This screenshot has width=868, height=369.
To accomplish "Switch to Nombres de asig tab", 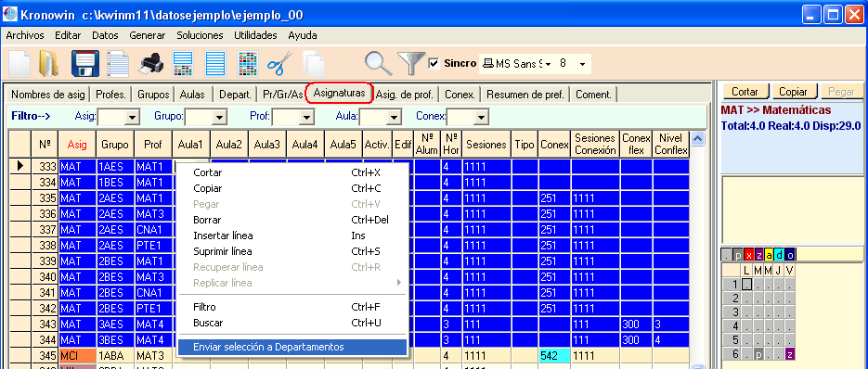I will tap(48, 95).
